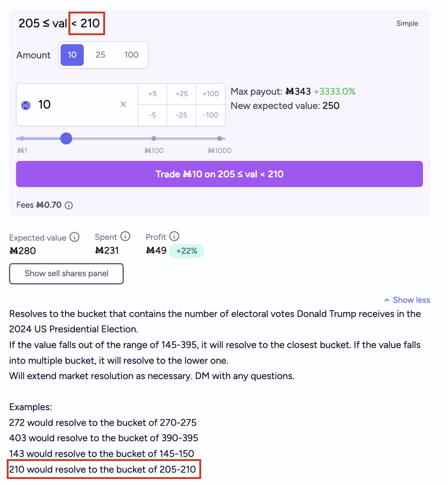Click the mana coin icon in amount field
448x485 pixels.
[x=26, y=106]
